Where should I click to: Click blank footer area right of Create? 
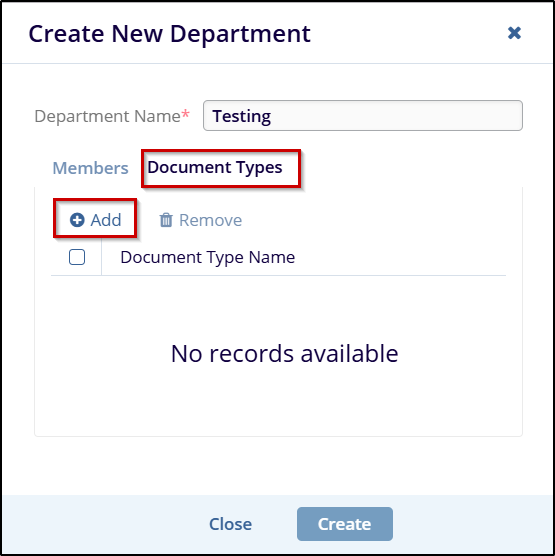[x=472, y=524]
